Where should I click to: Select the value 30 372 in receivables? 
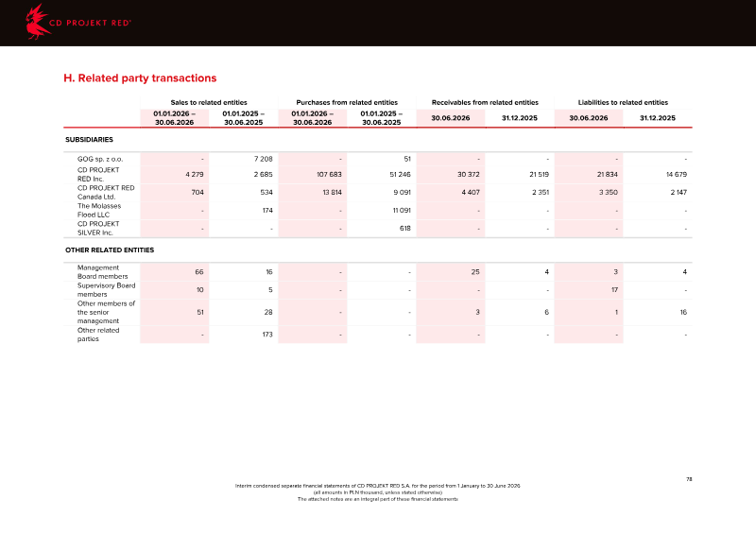coord(469,174)
